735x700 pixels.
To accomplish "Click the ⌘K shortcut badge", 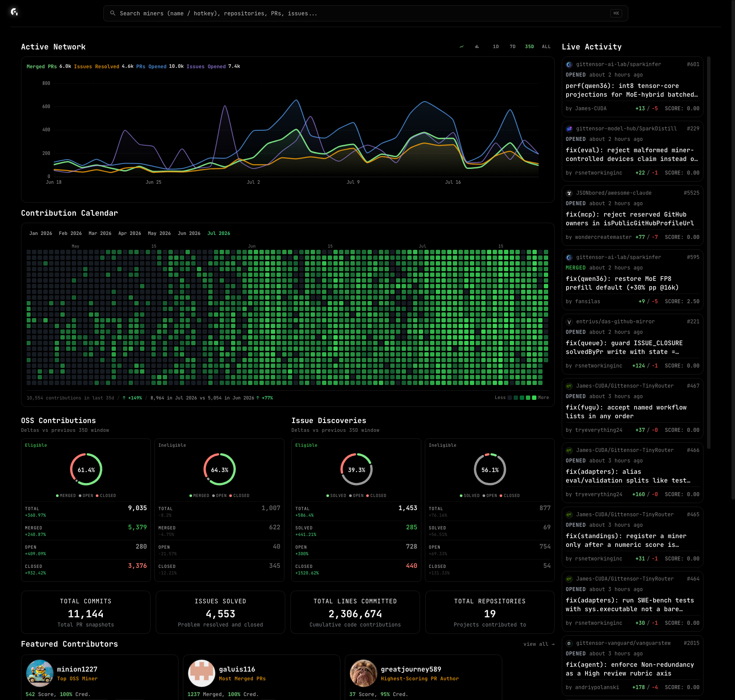I will point(616,13).
